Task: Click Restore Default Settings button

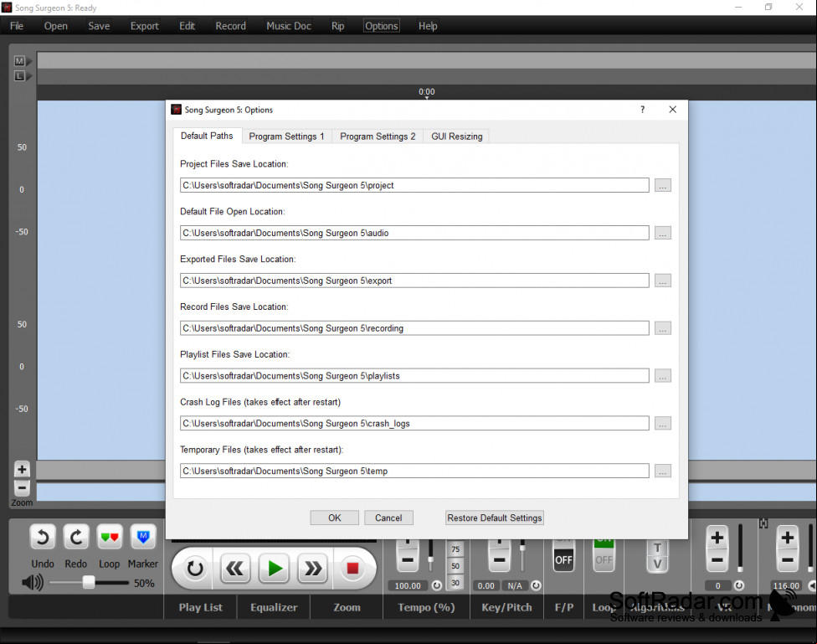Action: click(x=495, y=518)
